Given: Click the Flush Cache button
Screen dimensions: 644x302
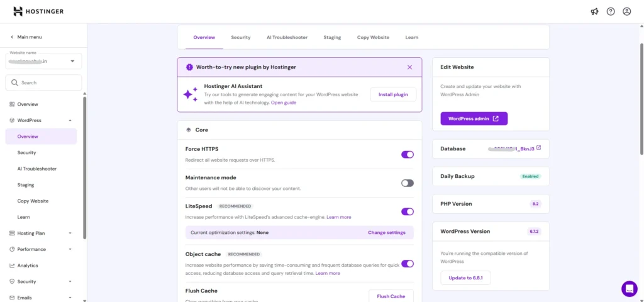Looking at the screenshot, I should pos(391,296).
